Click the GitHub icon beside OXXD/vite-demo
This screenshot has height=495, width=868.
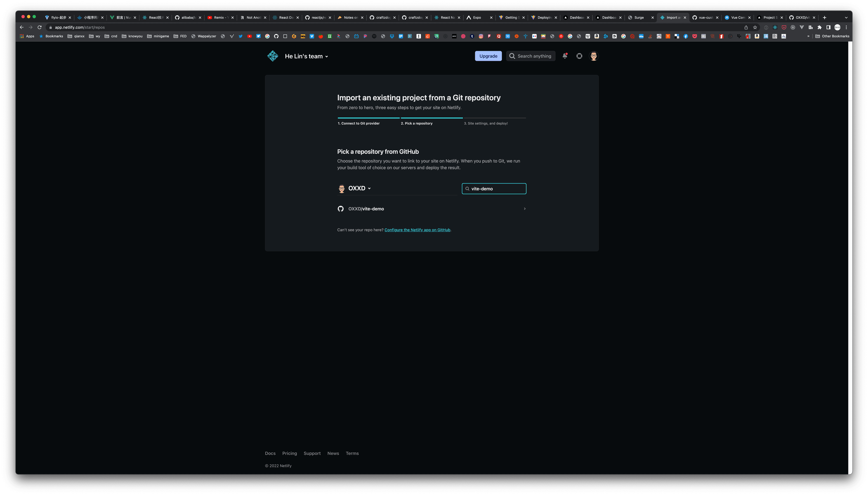click(340, 208)
